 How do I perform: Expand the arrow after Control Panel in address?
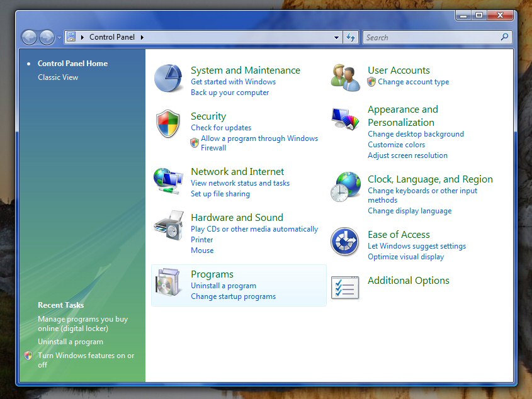[142, 37]
